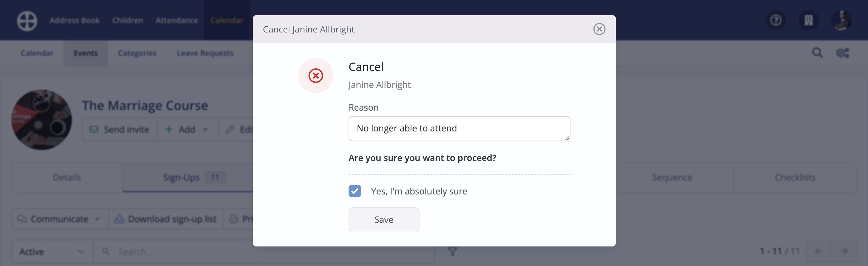The width and height of the screenshot is (868, 266).
Task: Uncheck "Yes, I'm absolutely sure" checkbox
Action: click(355, 191)
